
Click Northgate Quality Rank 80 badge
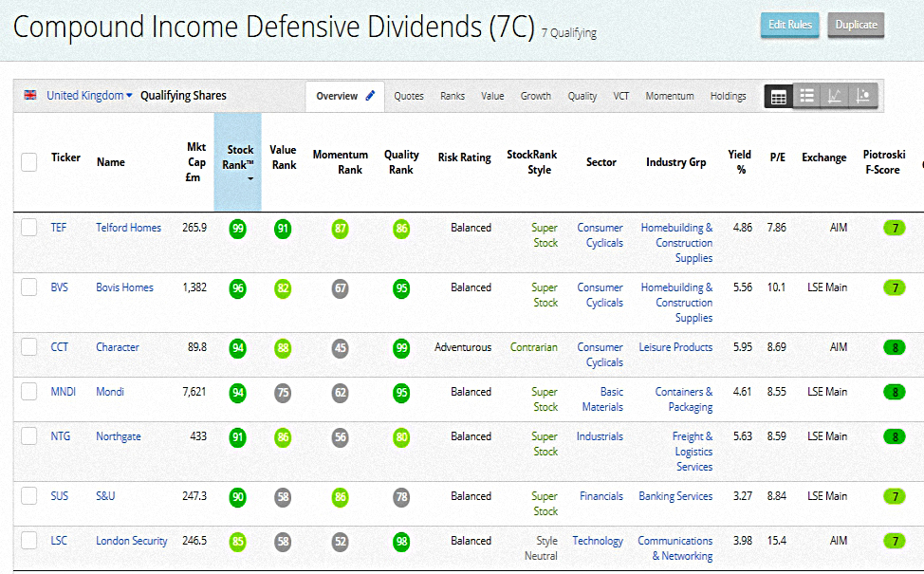(x=401, y=438)
